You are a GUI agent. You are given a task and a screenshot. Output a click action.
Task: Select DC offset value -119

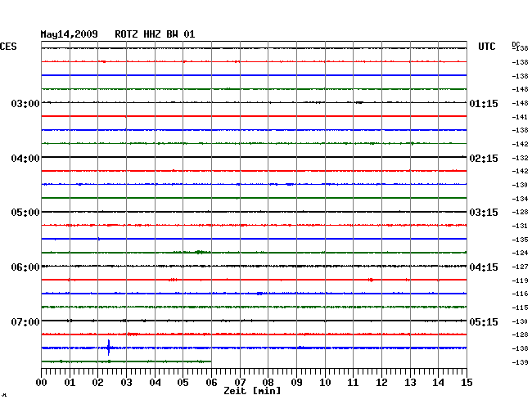point(520,281)
